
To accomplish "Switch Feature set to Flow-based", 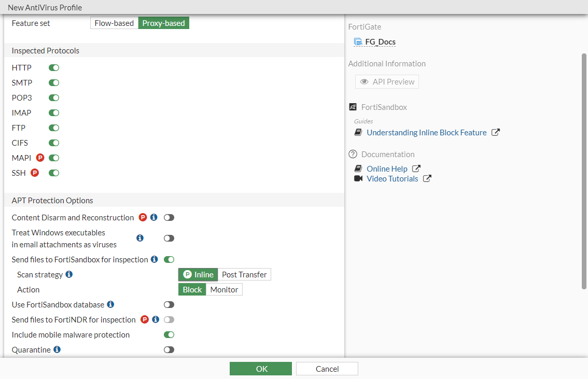I will [x=114, y=23].
